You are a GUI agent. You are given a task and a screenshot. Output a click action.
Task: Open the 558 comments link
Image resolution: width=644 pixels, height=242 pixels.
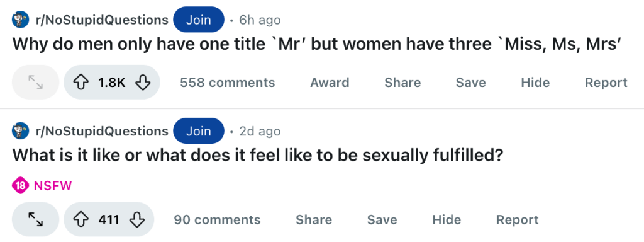click(x=228, y=83)
